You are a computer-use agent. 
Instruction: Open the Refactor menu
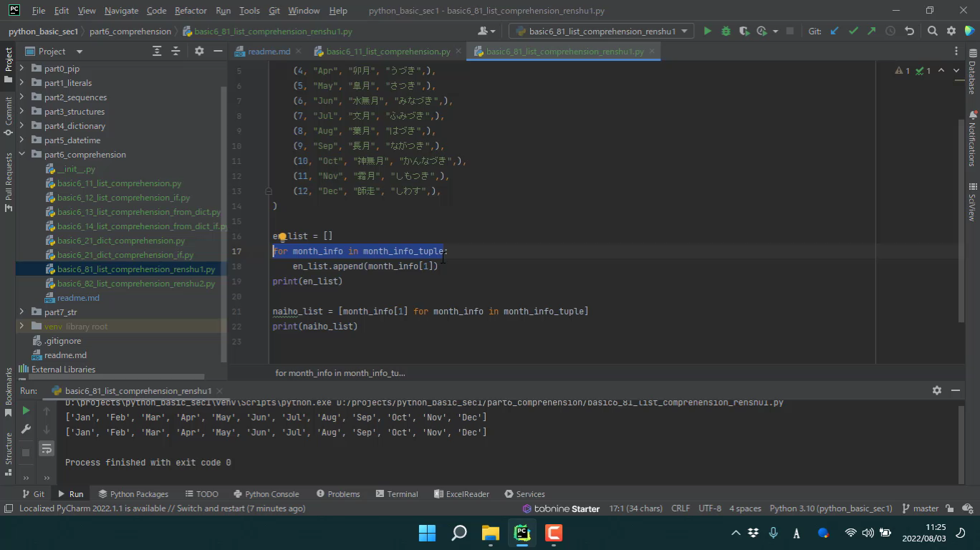(190, 11)
